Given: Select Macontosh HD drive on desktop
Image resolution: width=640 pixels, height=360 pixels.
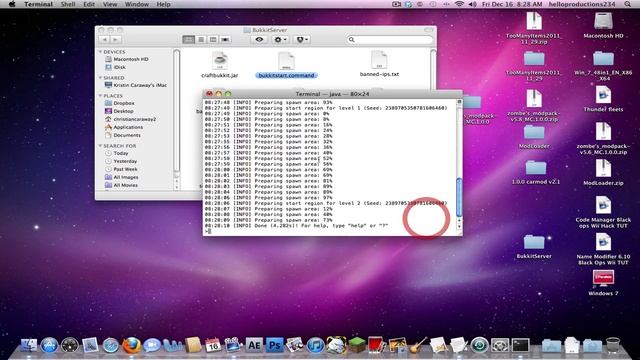Looking at the screenshot, I should (x=603, y=25).
